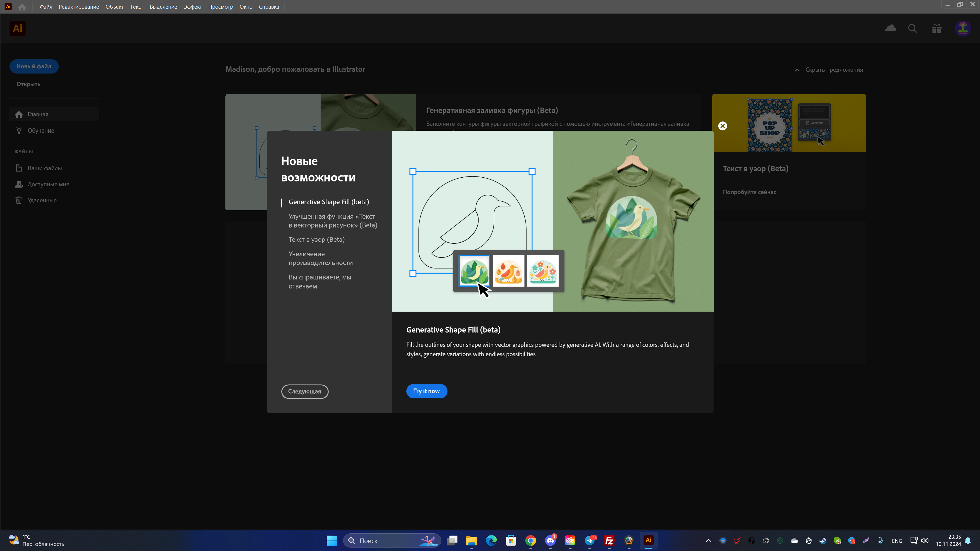Click the Try it now button
980x551 pixels.
[427, 391]
